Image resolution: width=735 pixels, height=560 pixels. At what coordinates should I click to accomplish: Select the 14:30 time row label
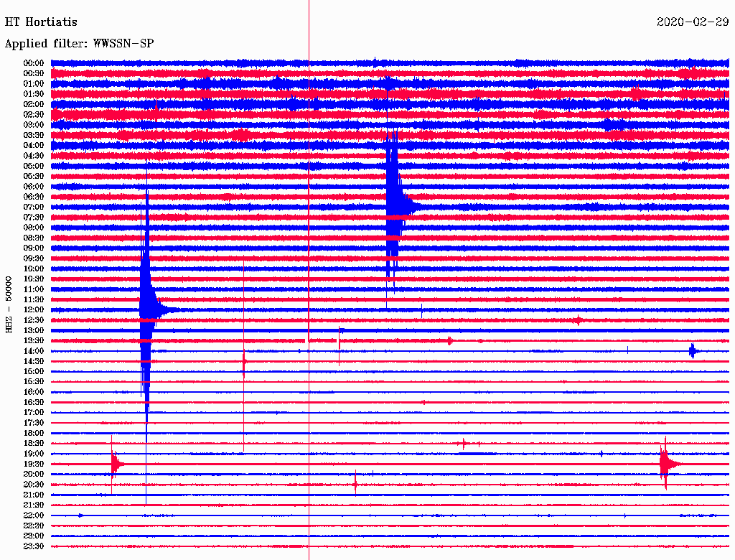pyautogui.click(x=34, y=362)
